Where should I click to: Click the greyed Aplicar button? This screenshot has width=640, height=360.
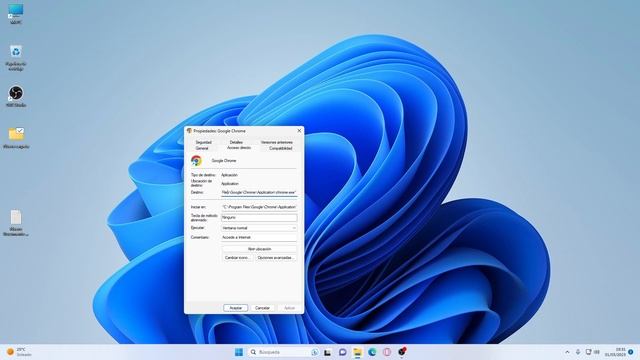click(x=289, y=308)
